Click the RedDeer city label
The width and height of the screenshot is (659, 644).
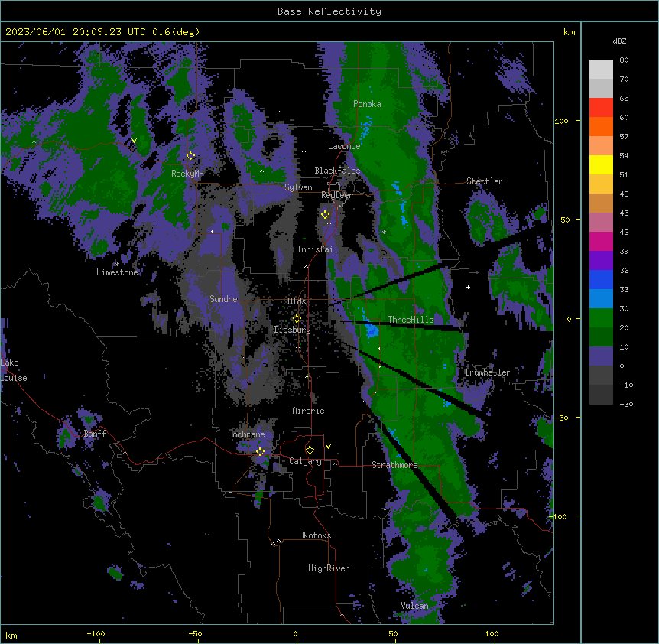[x=336, y=195]
